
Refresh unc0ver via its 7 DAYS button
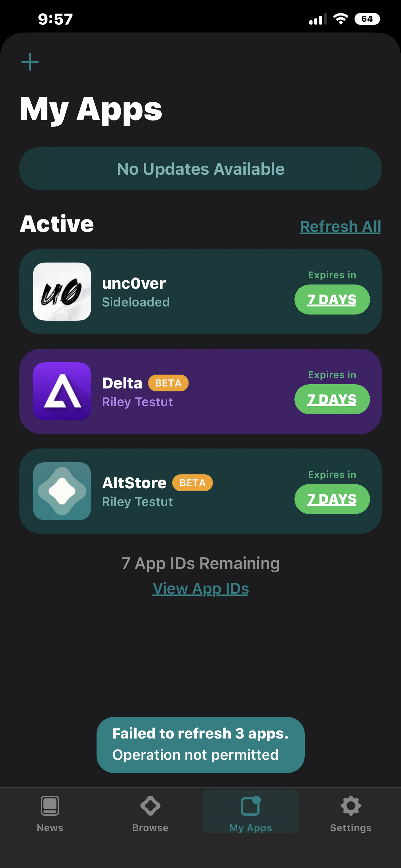[x=332, y=300]
